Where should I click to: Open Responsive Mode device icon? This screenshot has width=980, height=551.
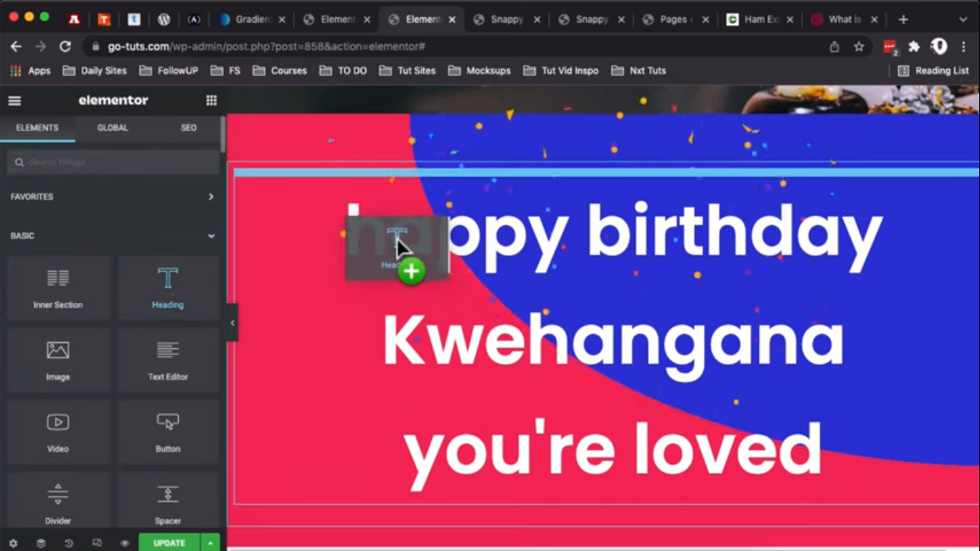click(x=97, y=543)
